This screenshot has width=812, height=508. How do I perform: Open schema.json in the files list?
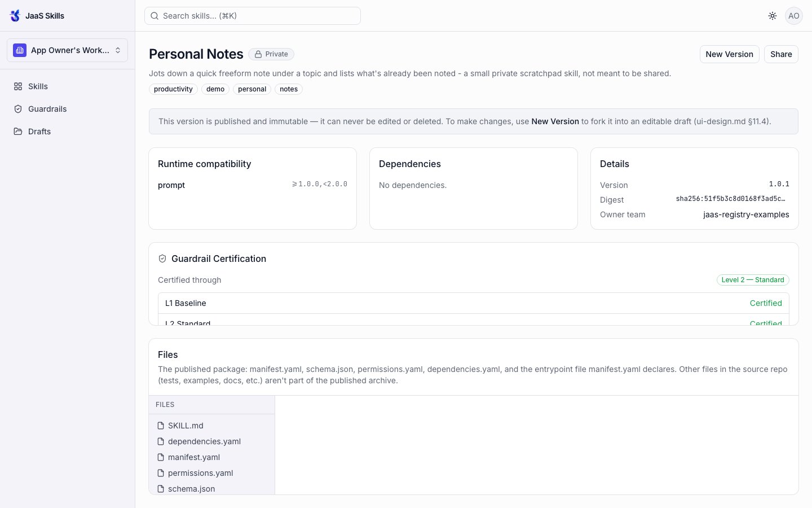click(211, 489)
